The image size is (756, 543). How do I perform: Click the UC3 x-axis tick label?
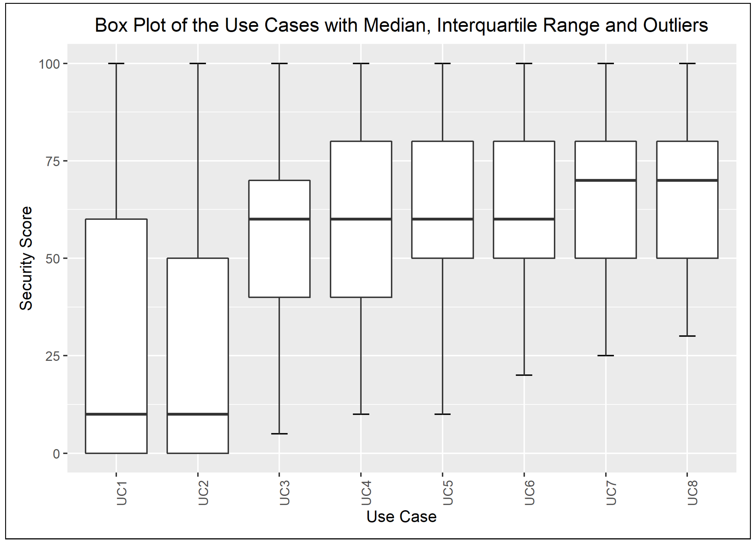click(285, 493)
